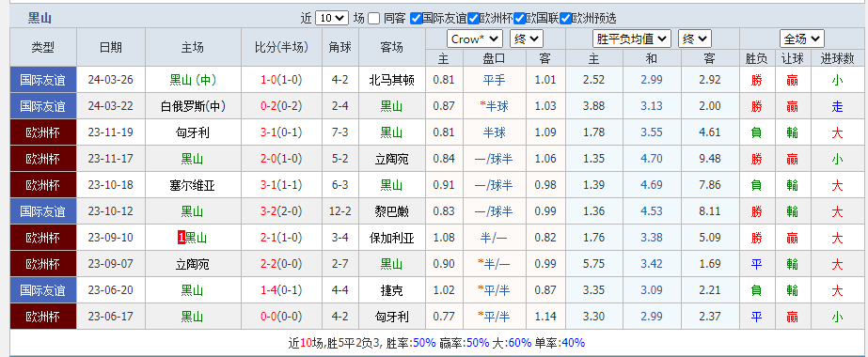Click the 进球数 column header
868x357 pixels.
click(837, 58)
